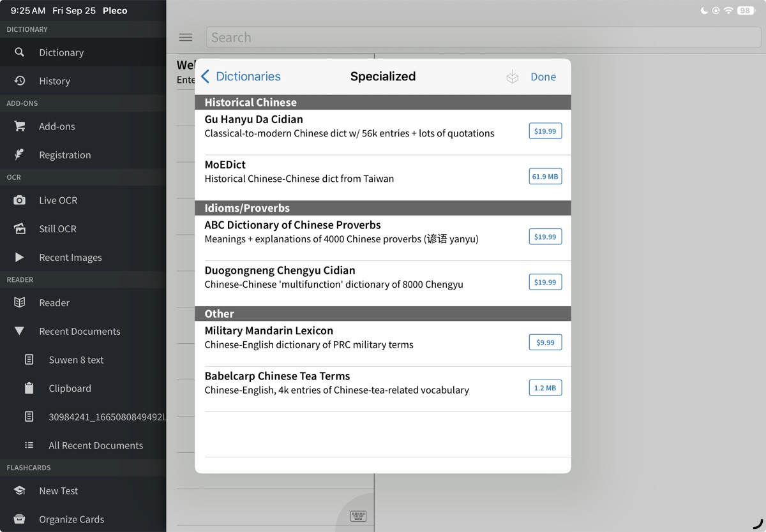Image resolution: width=766 pixels, height=532 pixels.
Task: Tap the Do Not Disturb moon icon
Action: (704, 11)
